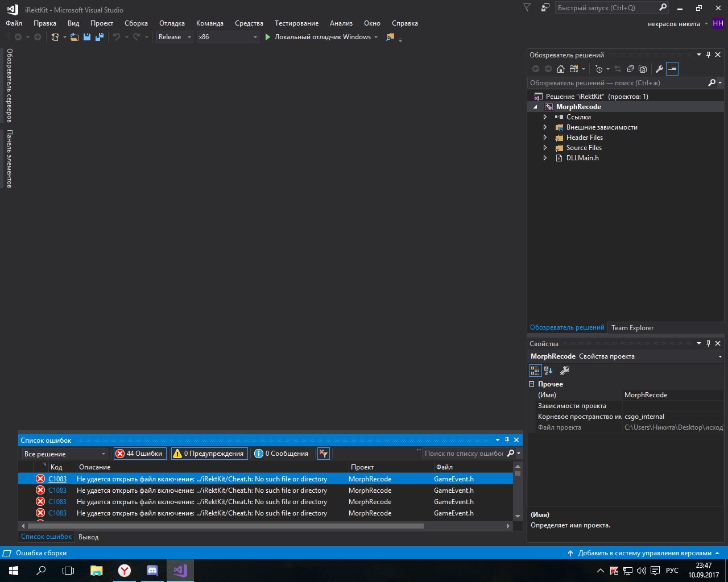Viewport: 728px width, 582px height.
Task: Click the Solution Explorer search field
Action: (x=617, y=83)
